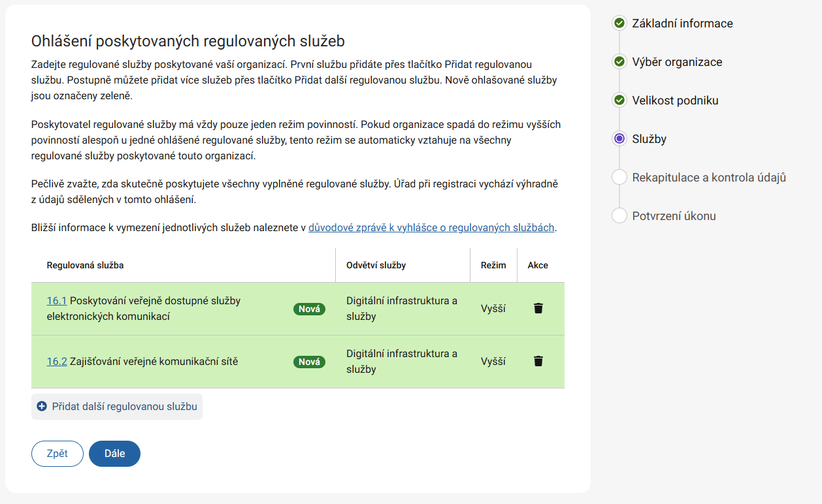Screen dimensions: 822x504
Task: Click the green checkmark beside Výběr organizace
Action: click(x=619, y=62)
